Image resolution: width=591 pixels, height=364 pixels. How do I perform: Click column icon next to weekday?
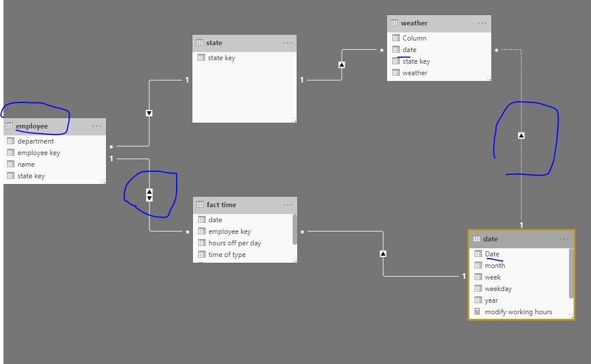478,289
